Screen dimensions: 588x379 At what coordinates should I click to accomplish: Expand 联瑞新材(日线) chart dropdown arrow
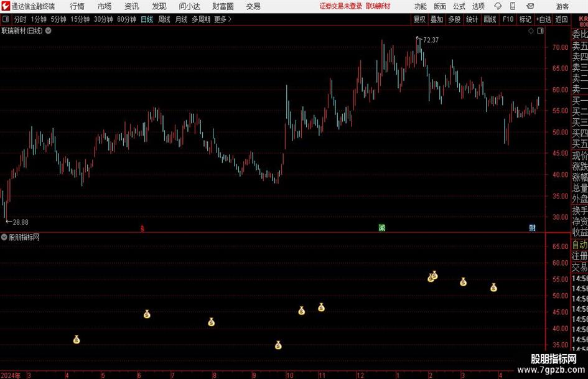click(x=49, y=30)
